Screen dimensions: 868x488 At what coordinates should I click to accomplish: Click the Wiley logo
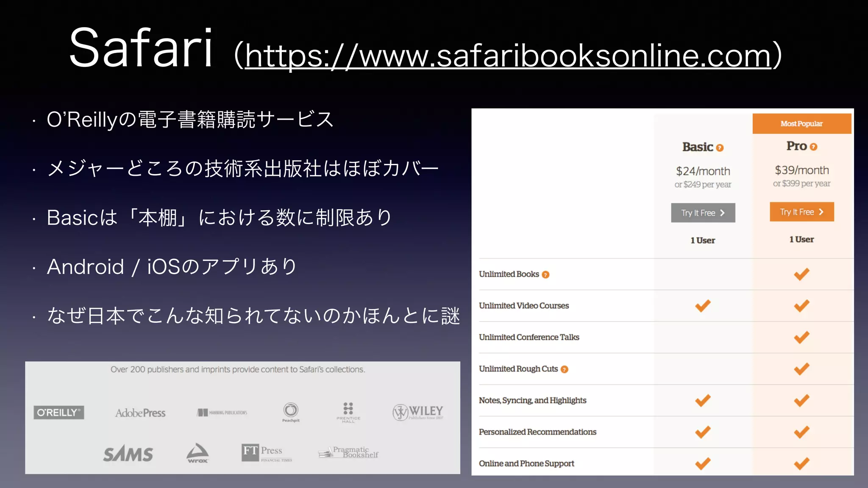coord(418,412)
